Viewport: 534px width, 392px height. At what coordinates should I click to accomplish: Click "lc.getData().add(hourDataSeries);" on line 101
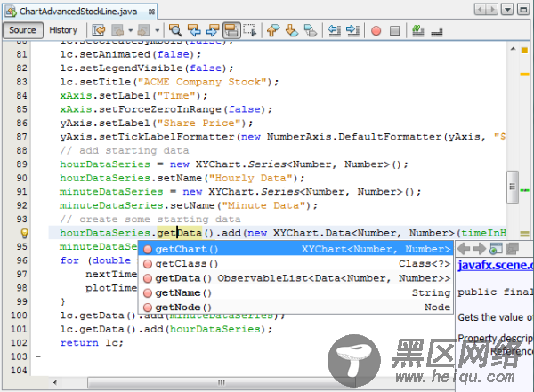click(x=166, y=329)
